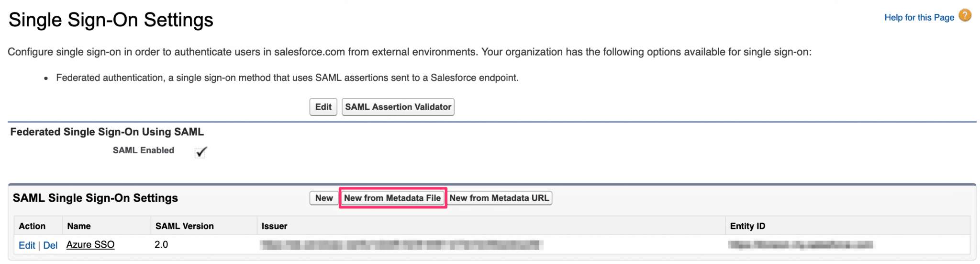Click New from Metadata URL button
980x264 pixels.
[x=499, y=198]
